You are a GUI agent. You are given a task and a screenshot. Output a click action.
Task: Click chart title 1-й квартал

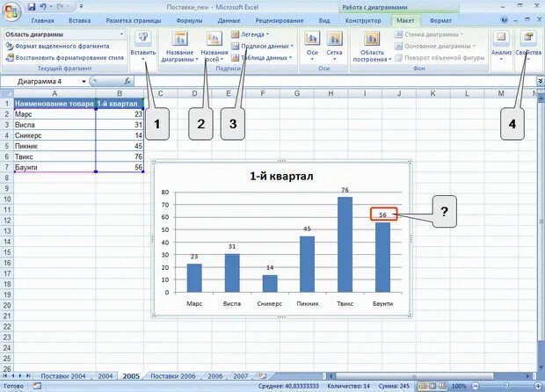tap(281, 176)
